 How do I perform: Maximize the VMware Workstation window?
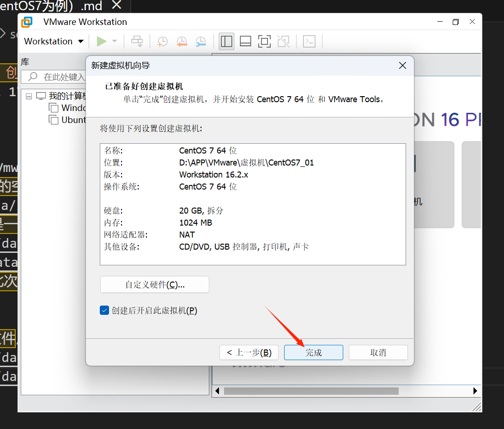pyautogui.click(x=456, y=22)
